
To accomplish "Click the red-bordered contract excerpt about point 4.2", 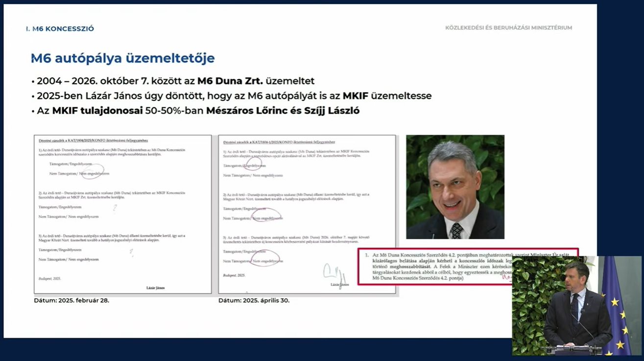I will [x=468, y=266].
